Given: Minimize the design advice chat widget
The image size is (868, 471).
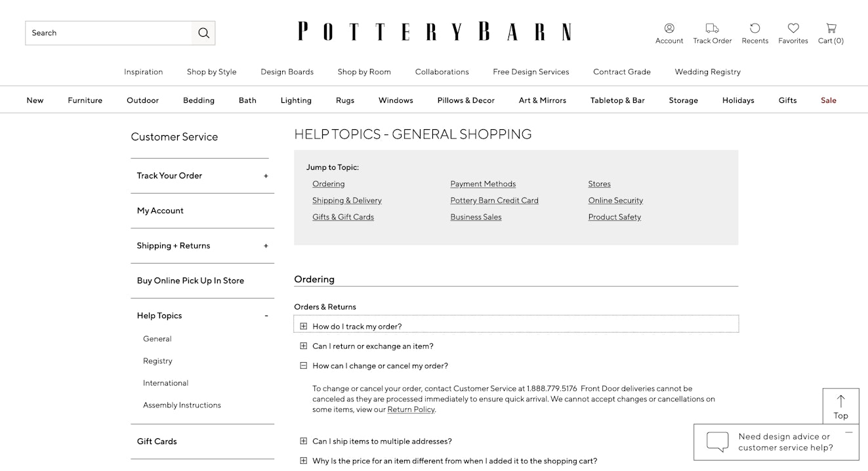Looking at the screenshot, I should (x=849, y=433).
